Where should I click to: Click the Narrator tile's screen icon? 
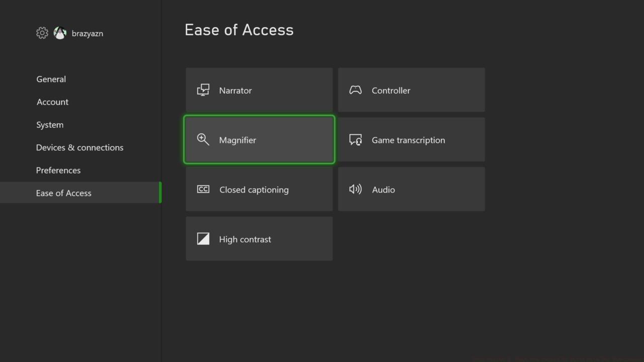(x=203, y=90)
